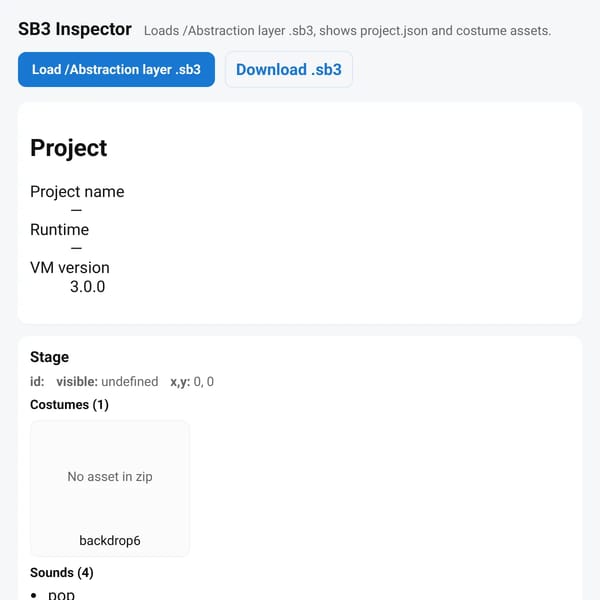Click the SB3 Inspector title

[75, 29]
